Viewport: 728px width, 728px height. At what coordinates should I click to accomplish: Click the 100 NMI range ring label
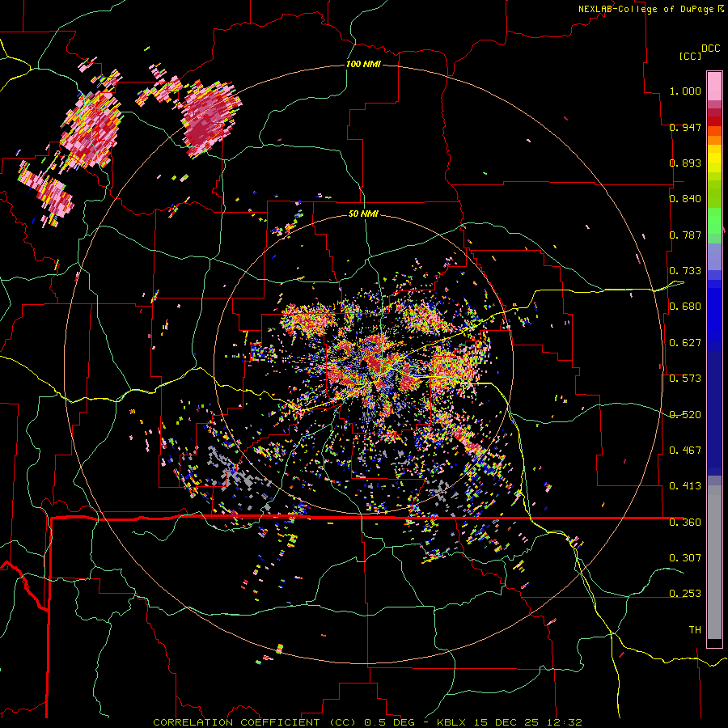(x=363, y=64)
